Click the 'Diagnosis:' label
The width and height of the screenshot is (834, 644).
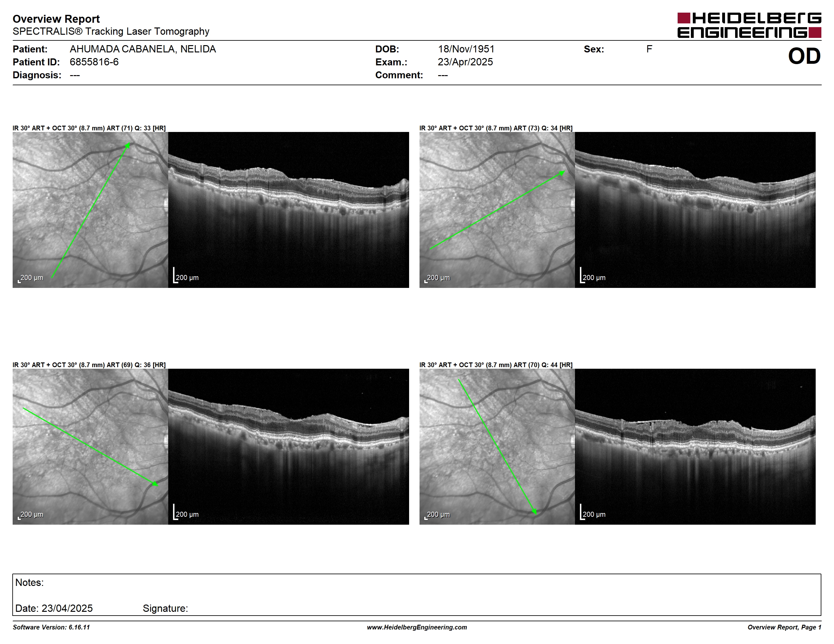37,75
